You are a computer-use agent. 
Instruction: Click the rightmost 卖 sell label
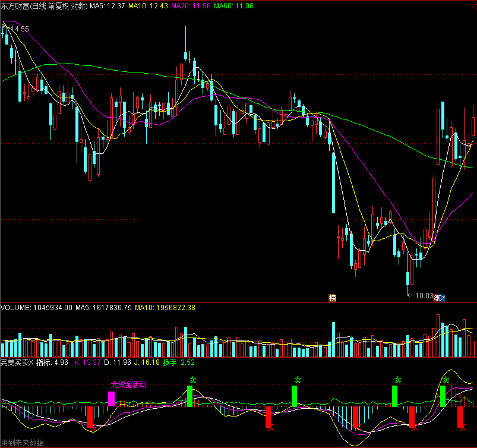(x=446, y=380)
